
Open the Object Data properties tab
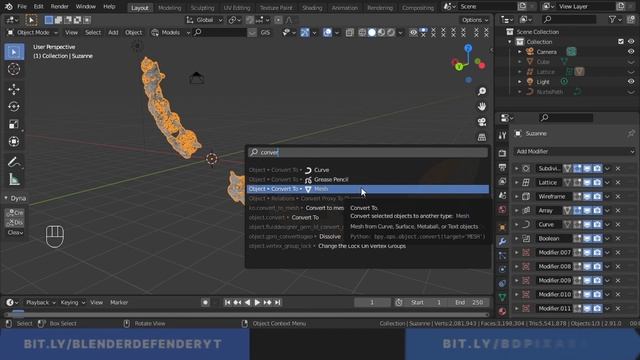(502, 297)
